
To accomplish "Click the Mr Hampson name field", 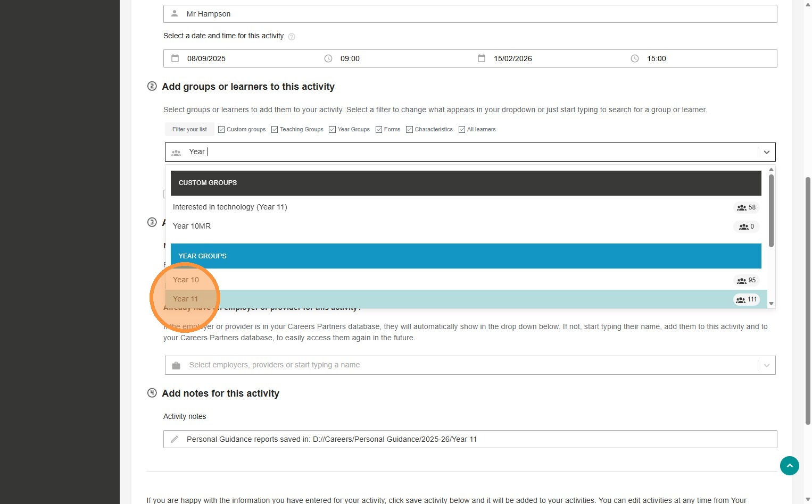I will (x=470, y=14).
